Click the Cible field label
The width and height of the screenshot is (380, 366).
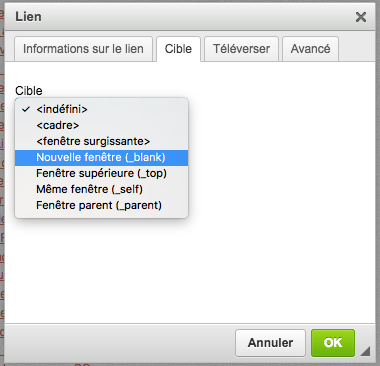(29, 91)
